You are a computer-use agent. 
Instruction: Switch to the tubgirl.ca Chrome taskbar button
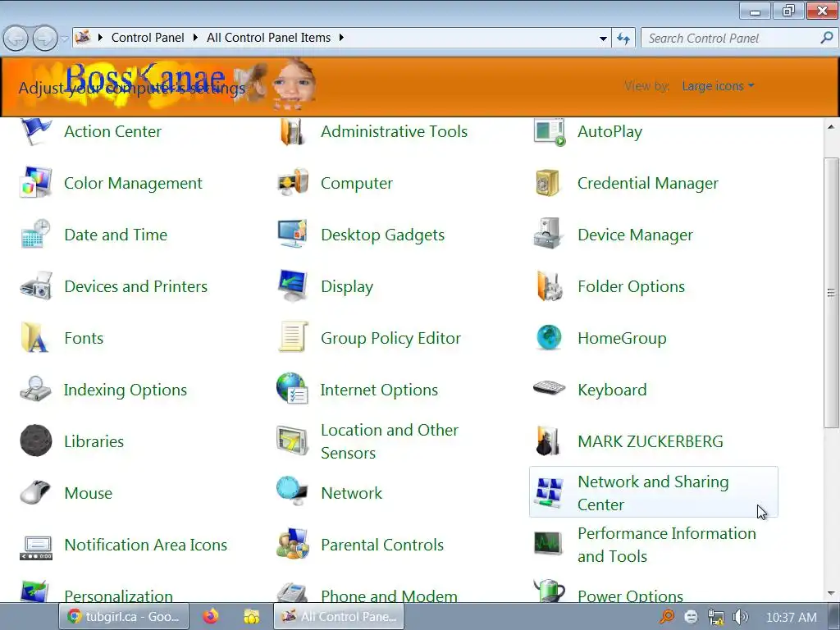[124, 617]
